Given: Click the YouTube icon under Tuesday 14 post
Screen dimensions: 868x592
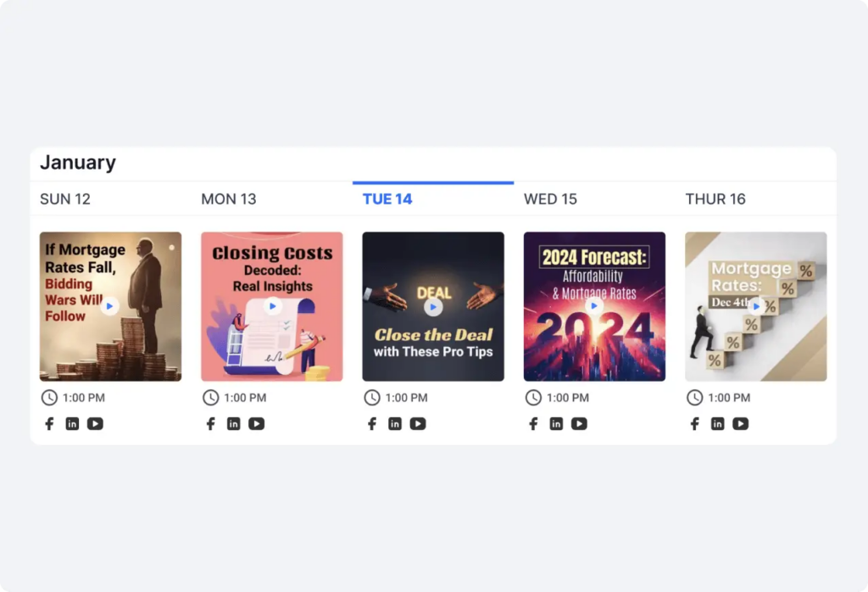Looking at the screenshot, I should point(418,424).
